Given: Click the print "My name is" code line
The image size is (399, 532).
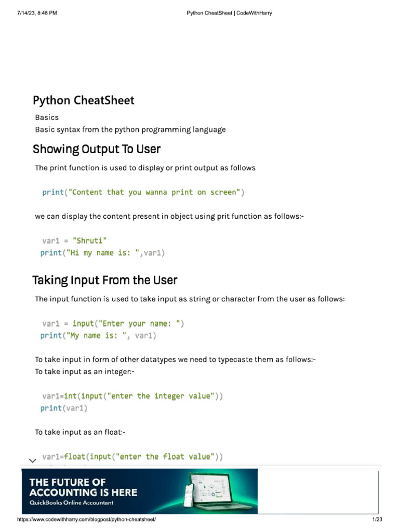Looking at the screenshot, I should [98, 336].
